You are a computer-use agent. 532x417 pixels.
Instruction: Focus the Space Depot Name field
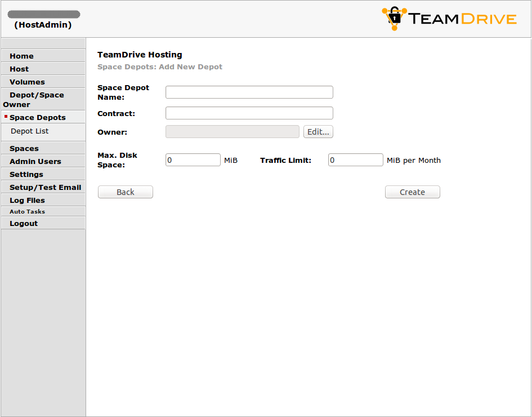(249, 92)
